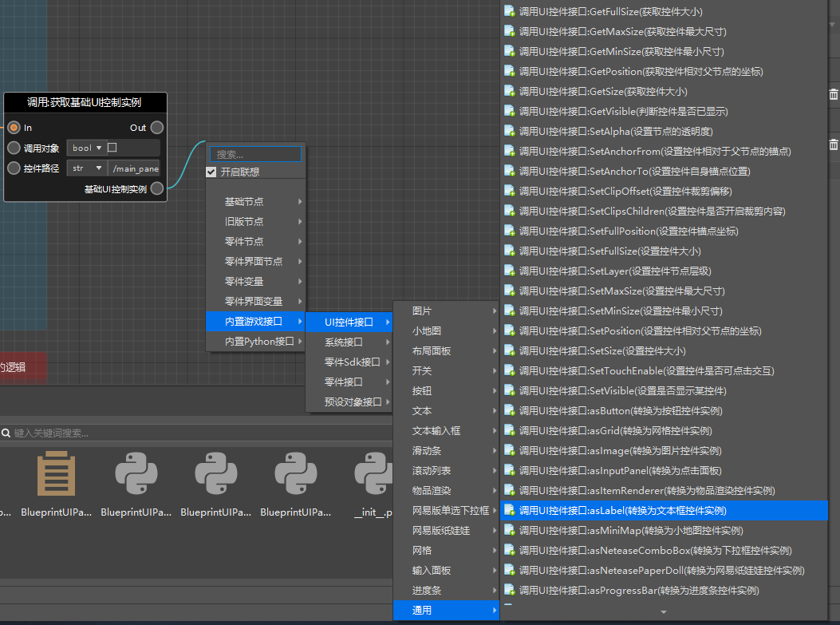Image resolution: width=840 pixels, height=625 pixels.
Task: Click the icon beside the SetVisible entry
Action: click(x=510, y=391)
